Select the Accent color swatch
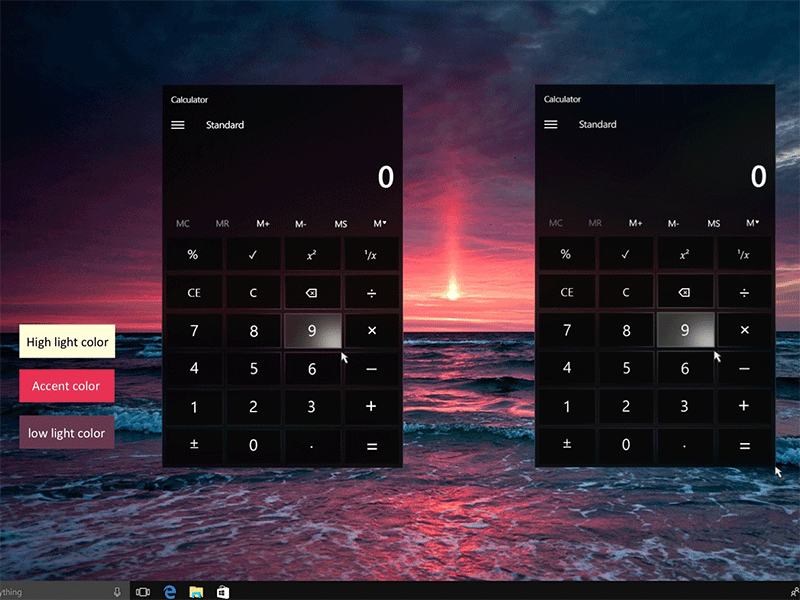The image size is (800, 600). 66,386
